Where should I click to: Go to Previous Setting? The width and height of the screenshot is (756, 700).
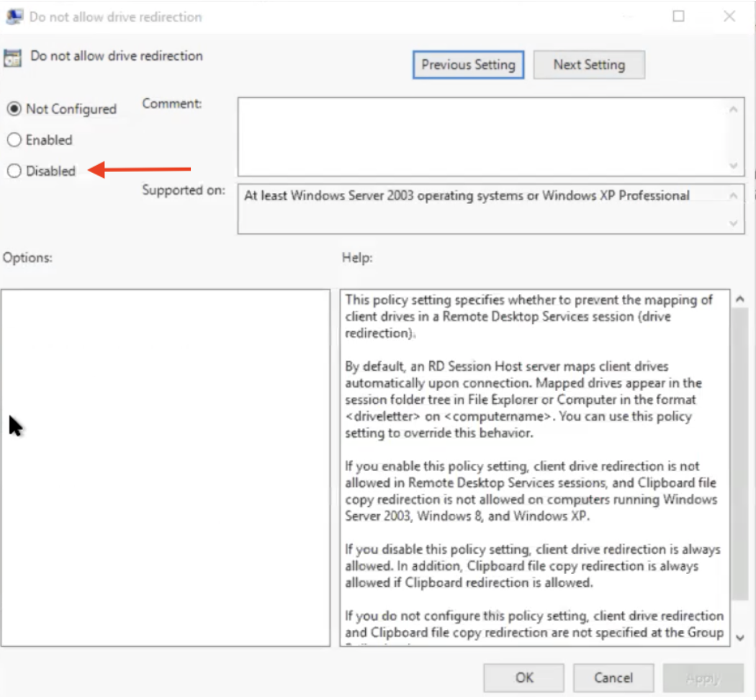468,65
